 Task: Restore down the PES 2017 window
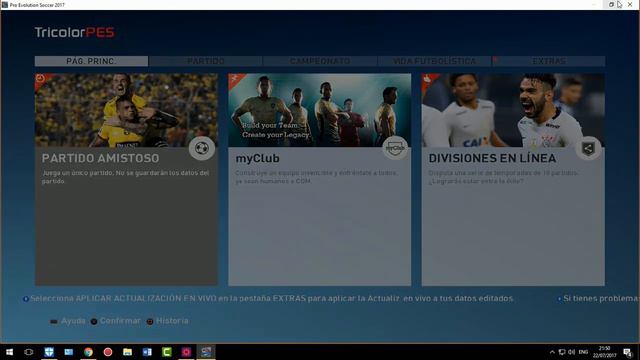coord(611,4)
